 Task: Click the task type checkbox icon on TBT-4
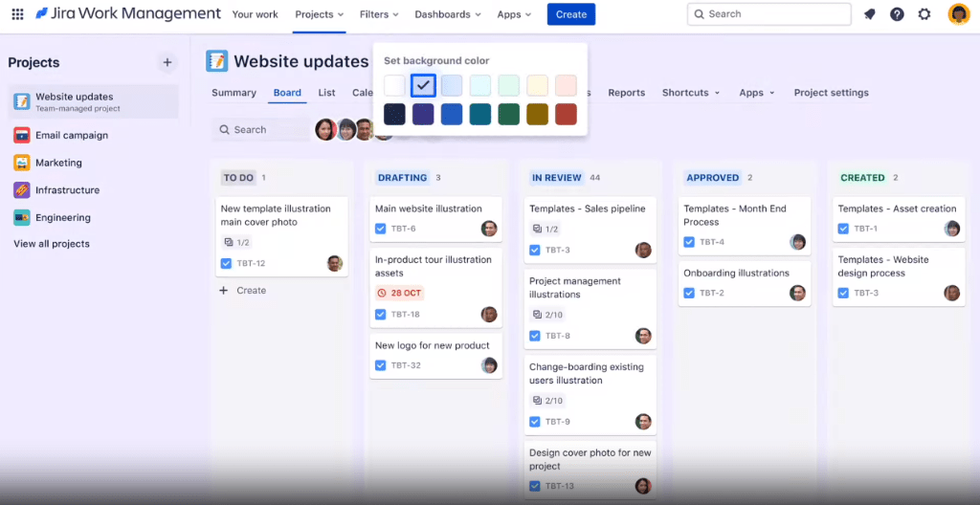(689, 242)
